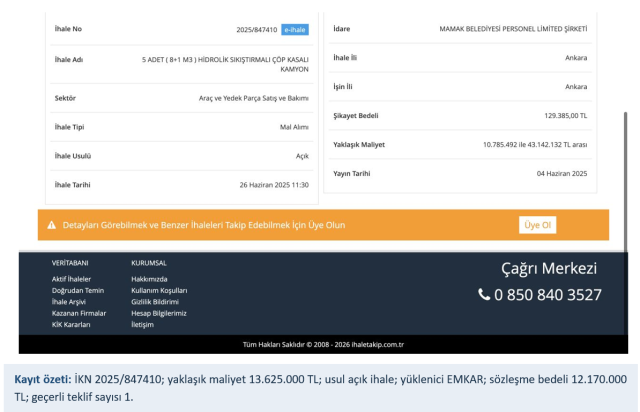Click Şikayet Bedeli value 129.385,00 TL
640x412 pixels.
coord(566,116)
